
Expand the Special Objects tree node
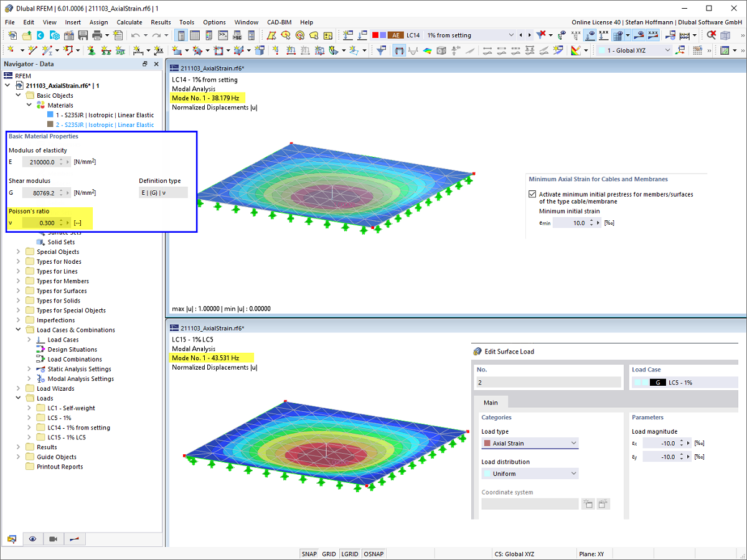pos(18,252)
